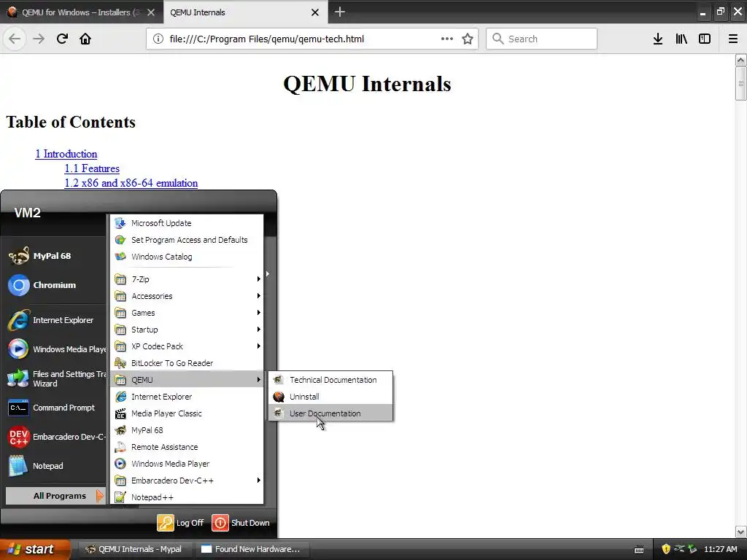Click the All Programs button

(x=55, y=496)
